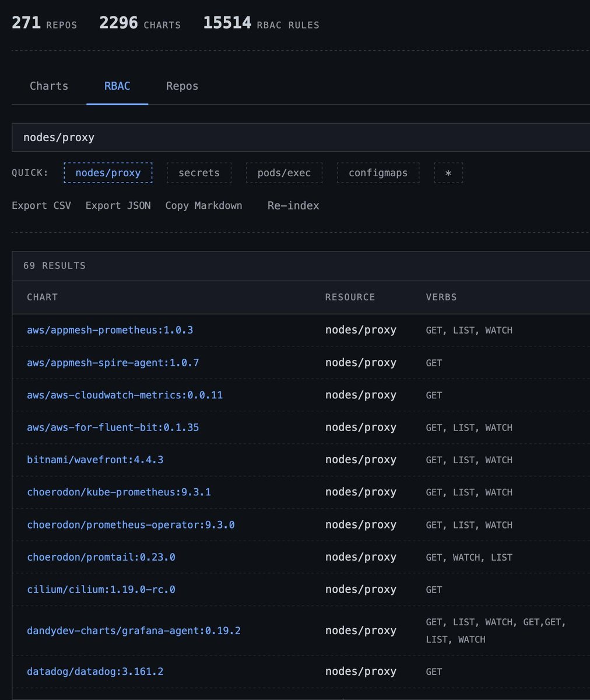Click GET, LIST, WATCH in aws-for-fluent-bit row
The height and width of the screenshot is (700, 590).
pos(469,428)
